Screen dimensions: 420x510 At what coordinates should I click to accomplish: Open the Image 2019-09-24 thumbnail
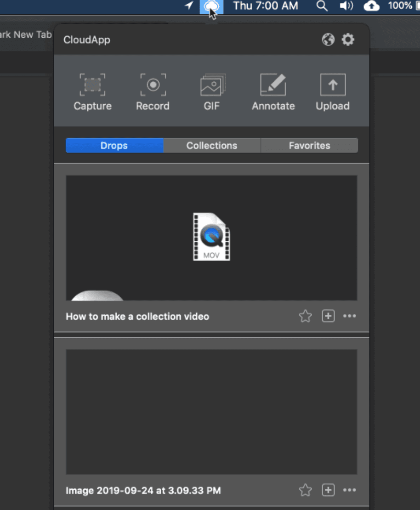[211, 412]
